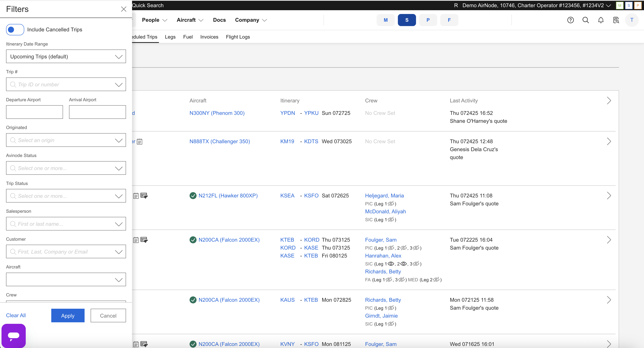Click the notes icon on N888TX row

[139, 142]
